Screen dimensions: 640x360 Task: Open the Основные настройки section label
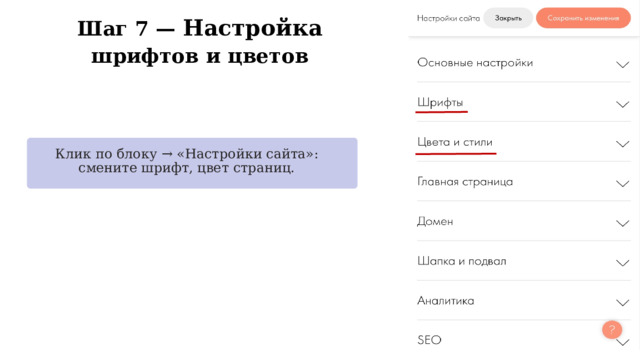click(475, 63)
